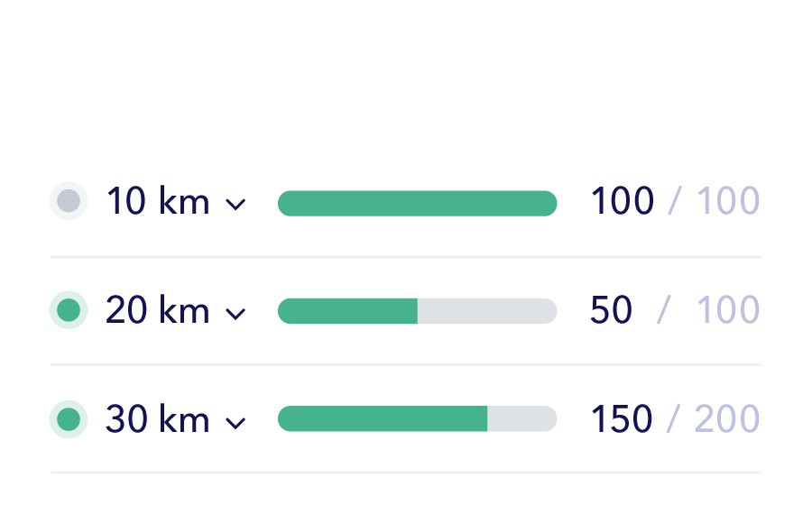Click the divider line below 10 km row
This screenshot has height=514, width=812.
[x=406, y=257]
